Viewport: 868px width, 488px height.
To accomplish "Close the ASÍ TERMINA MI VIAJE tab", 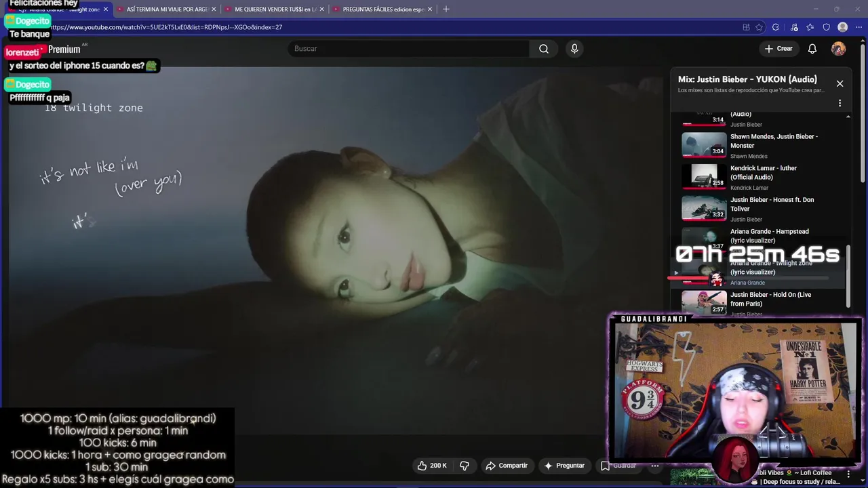I will (x=214, y=9).
